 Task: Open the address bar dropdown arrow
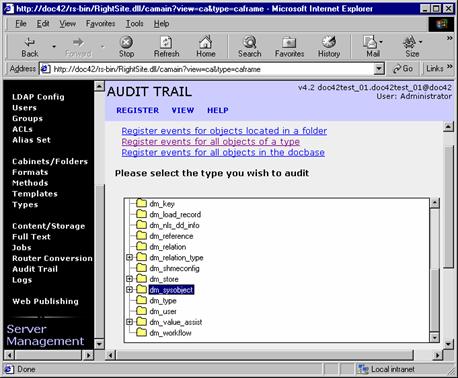pyautogui.click(x=378, y=69)
